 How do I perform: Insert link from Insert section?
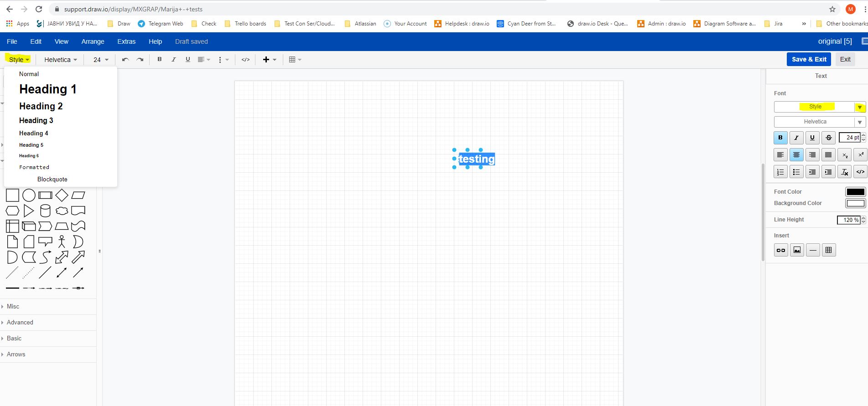pyautogui.click(x=781, y=250)
